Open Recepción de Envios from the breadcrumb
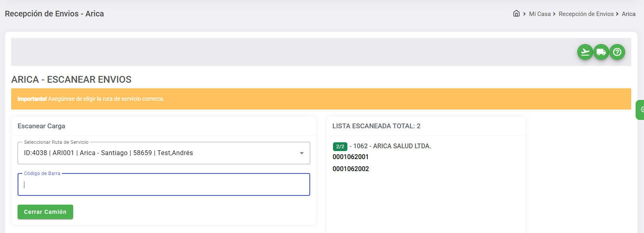Viewport: 644px width, 233px height. [586, 14]
